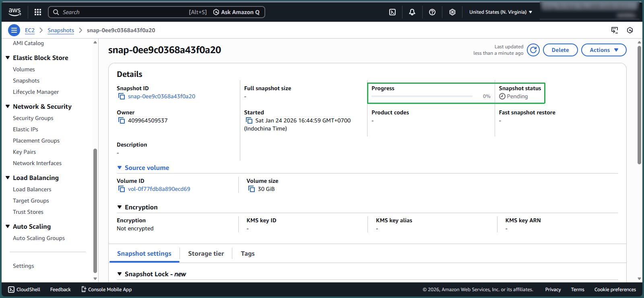Open Elastic IPs in the sidebar
The width and height of the screenshot is (644, 298).
tap(25, 129)
